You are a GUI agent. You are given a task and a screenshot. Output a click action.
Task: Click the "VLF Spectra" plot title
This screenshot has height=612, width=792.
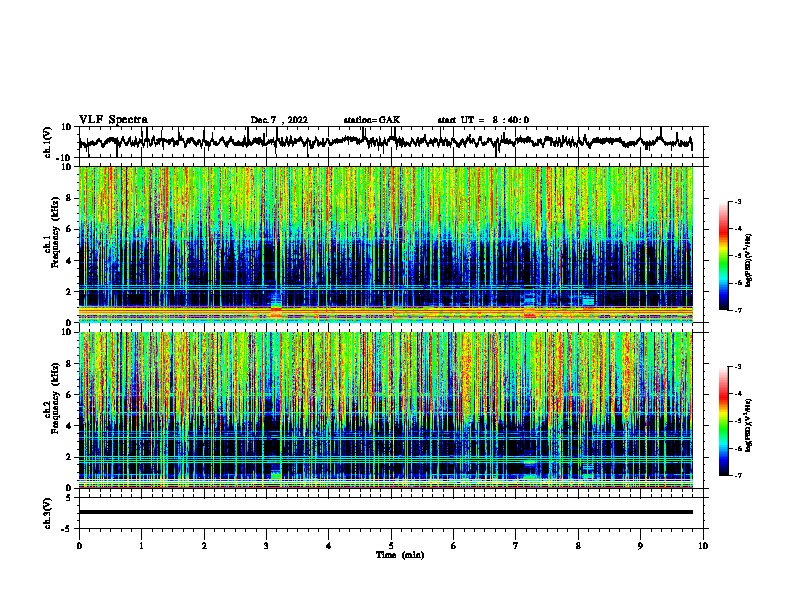[x=113, y=120]
